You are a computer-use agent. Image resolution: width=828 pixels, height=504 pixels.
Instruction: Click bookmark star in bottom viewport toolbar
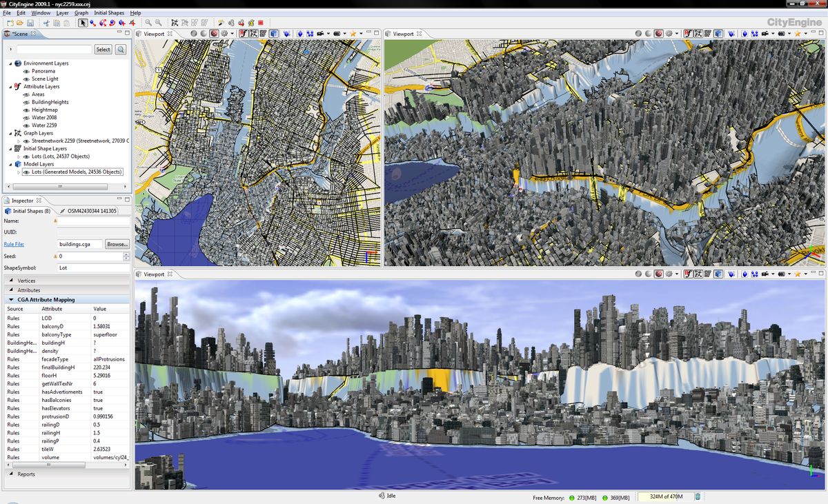(x=798, y=274)
